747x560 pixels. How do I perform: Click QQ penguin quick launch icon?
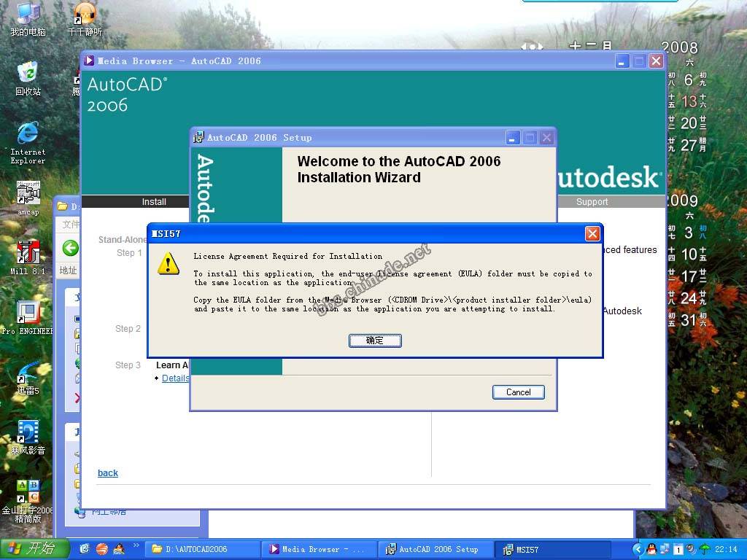tap(119, 549)
